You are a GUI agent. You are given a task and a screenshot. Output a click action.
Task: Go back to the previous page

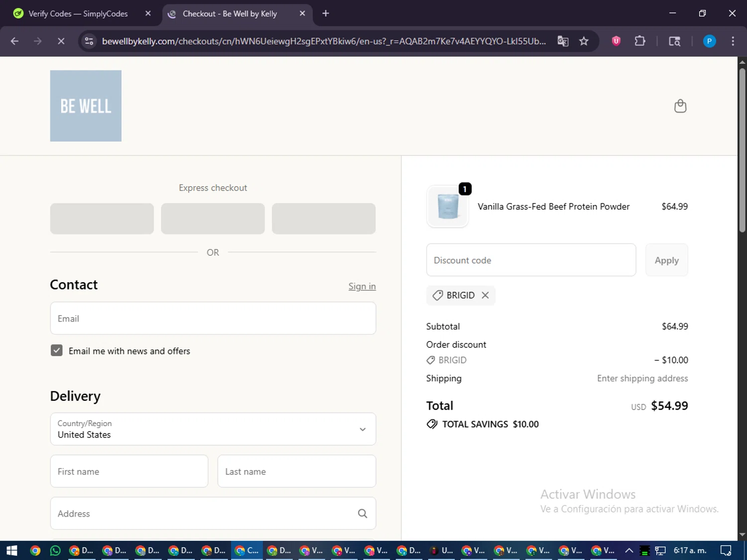click(14, 41)
